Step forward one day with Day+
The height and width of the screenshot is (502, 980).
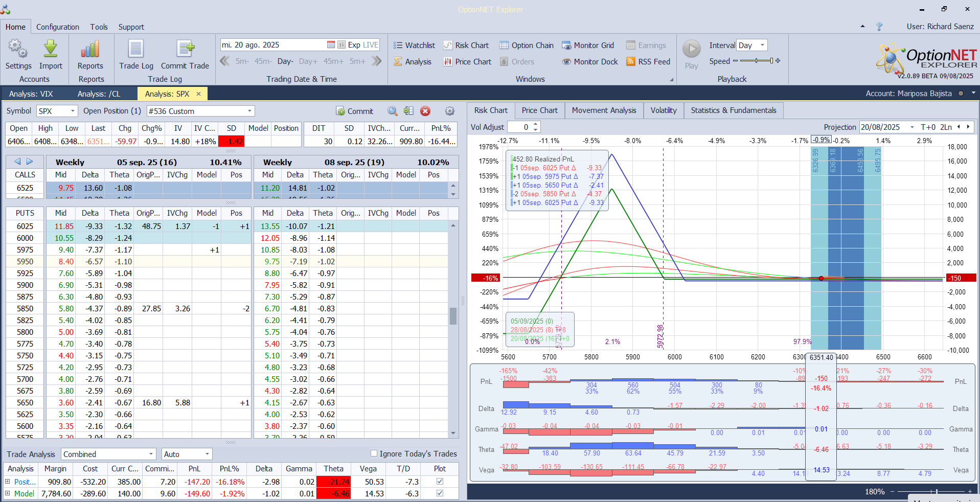click(308, 61)
